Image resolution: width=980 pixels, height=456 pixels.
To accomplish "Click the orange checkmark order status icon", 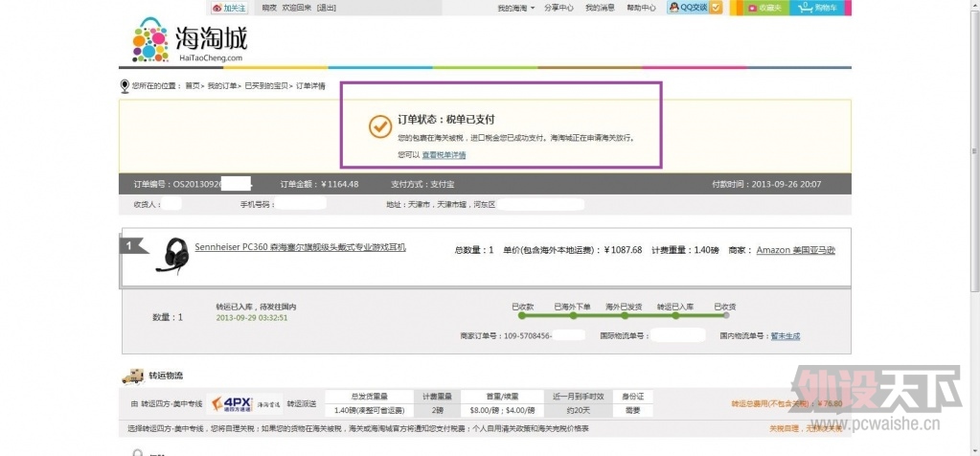I will tap(379, 125).
